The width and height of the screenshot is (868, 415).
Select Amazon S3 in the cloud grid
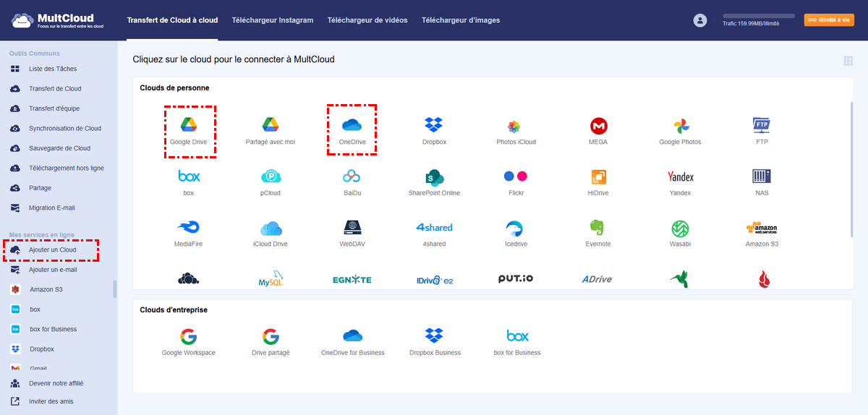pos(762,233)
